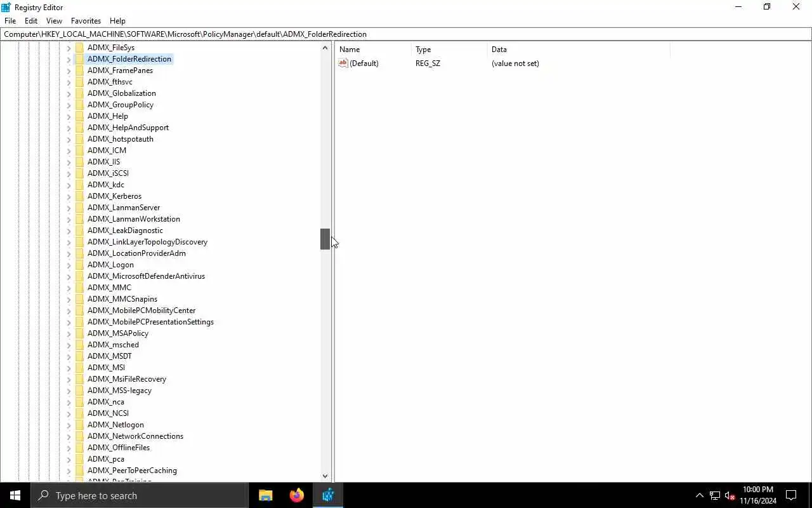
Task: Click the tree scrollbar up arrow
Action: 325,48
